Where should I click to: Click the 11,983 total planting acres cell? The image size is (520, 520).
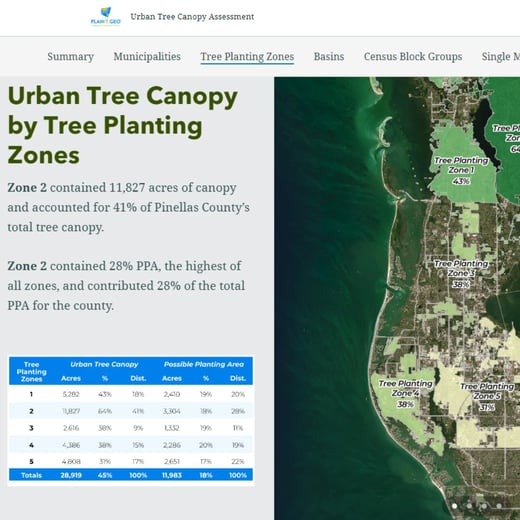(172, 475)
